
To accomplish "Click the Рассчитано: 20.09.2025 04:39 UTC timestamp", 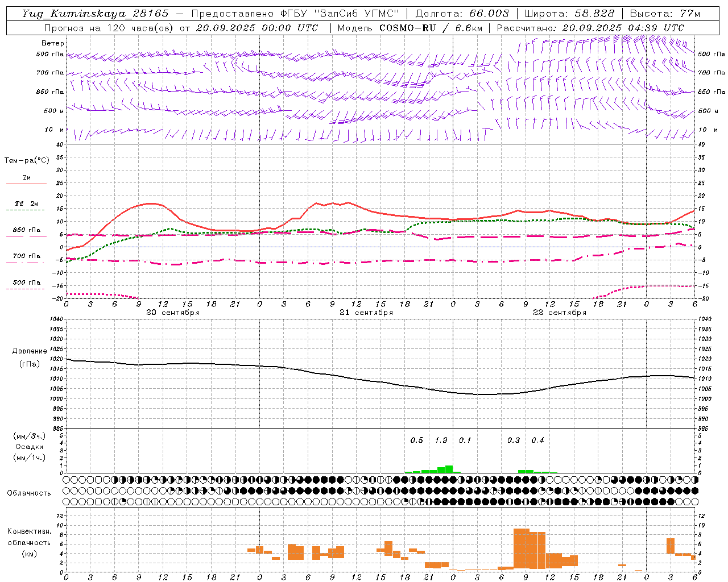I will click(590, 28).
